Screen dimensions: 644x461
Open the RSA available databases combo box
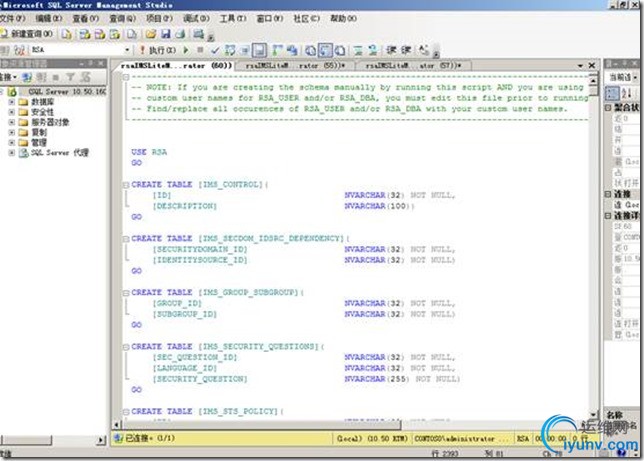tap(81, 50)
